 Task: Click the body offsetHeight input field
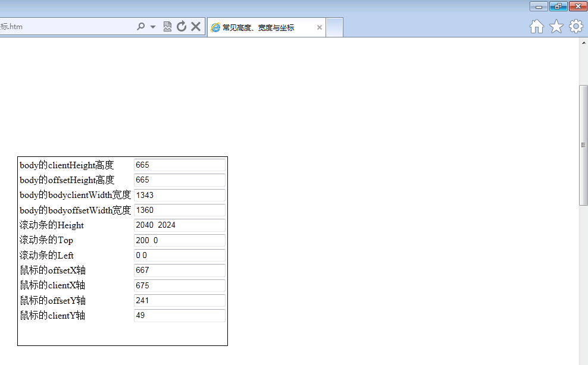click(x=180, y=180)
